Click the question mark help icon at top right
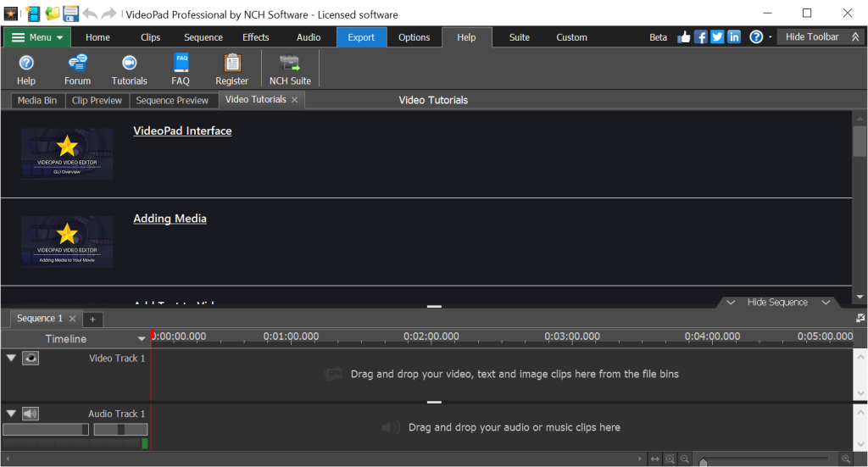This screenshot has height=467, width=868. point(756,37)
